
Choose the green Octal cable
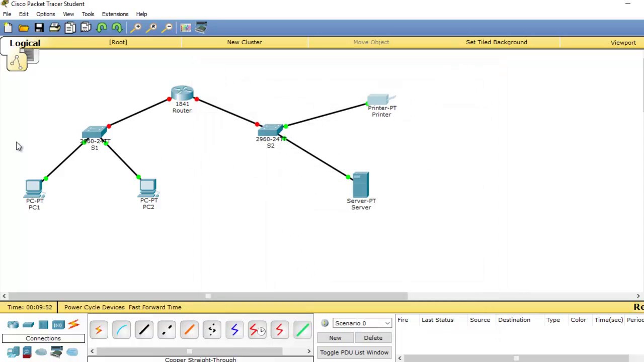click(x=302, y=330)
